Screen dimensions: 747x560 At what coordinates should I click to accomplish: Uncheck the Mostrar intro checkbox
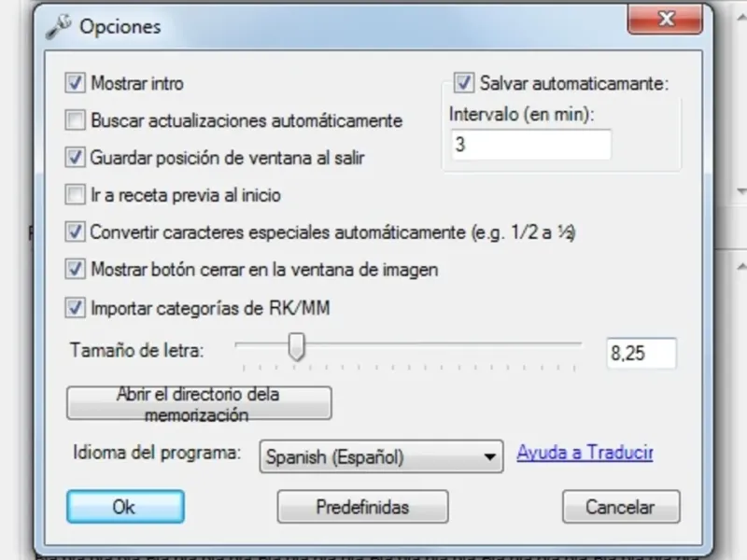click(x=76, y=83)
